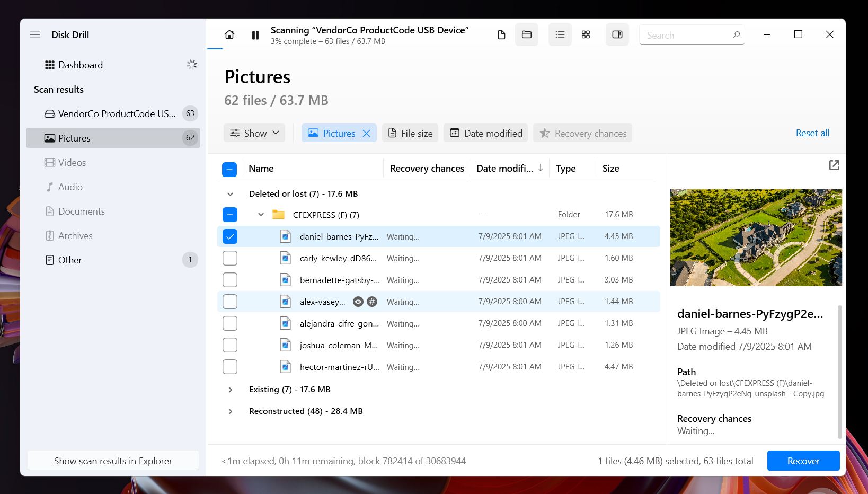Image resolution: width=868 pixels, height=494 pixels.
Task: Check the hector-martinez file
Action: [230, 367]
